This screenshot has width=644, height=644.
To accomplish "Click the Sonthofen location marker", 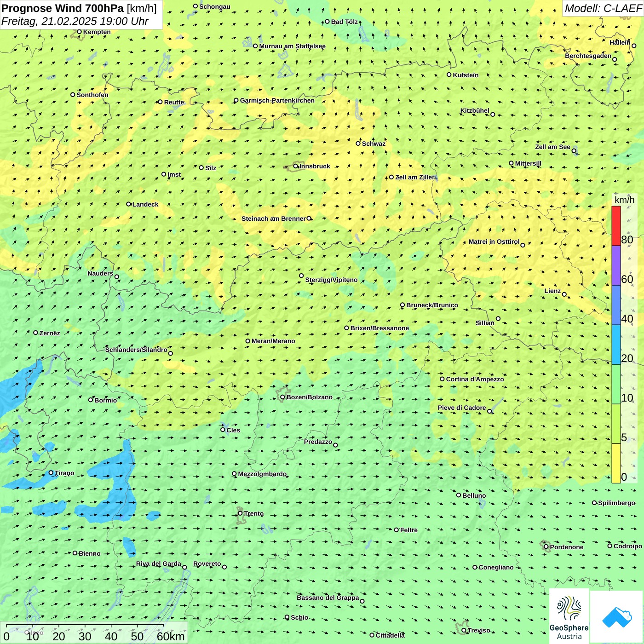I will point(73,95).
